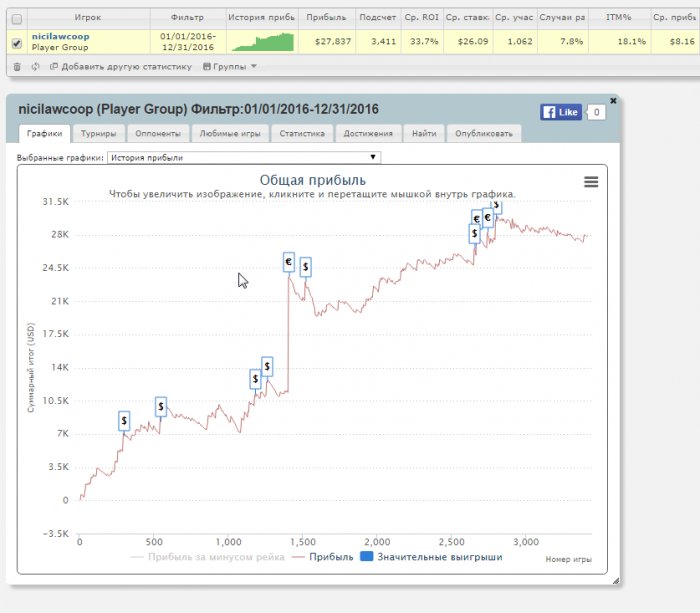Switch to the Турниры tab
The width and height of the screenshot is (700, 613).
pos(98,133)
